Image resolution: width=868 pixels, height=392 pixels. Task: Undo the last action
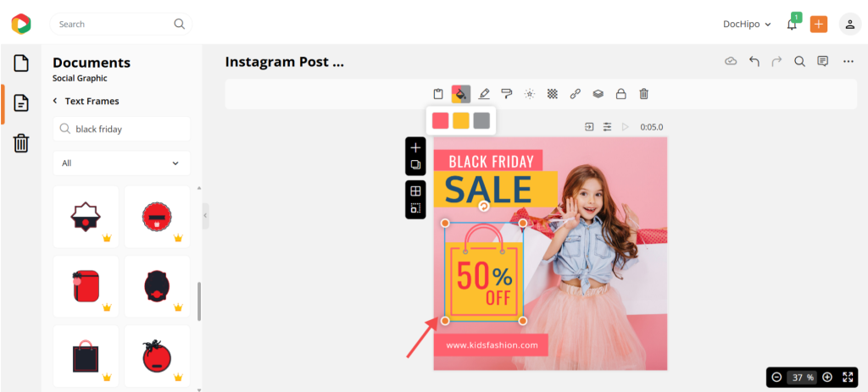click(x=754, y=61)
